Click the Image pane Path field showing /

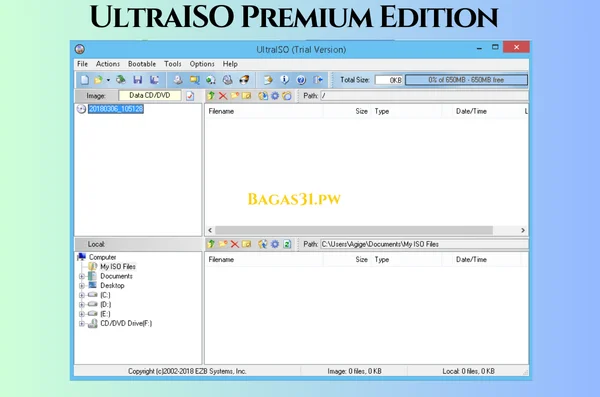pyautogui.click(x=424, y=96)
